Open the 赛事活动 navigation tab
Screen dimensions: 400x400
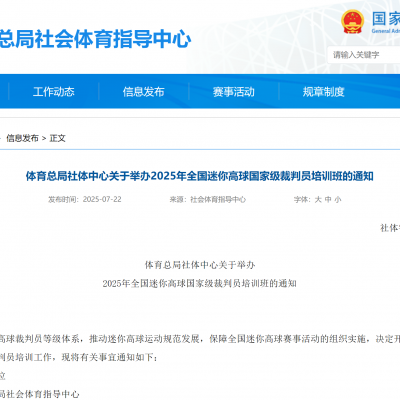pyautogui.click(x=234, y=92)
